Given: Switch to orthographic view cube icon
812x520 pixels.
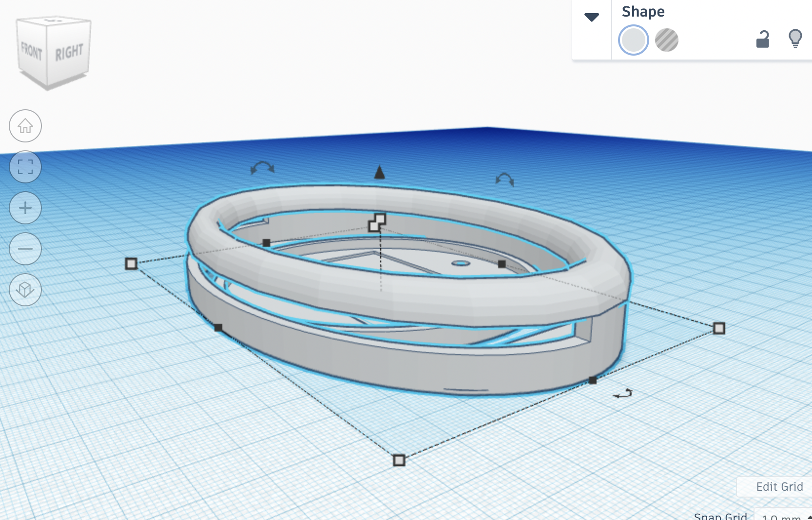Looking at the screenshot, I should (25, 290).
